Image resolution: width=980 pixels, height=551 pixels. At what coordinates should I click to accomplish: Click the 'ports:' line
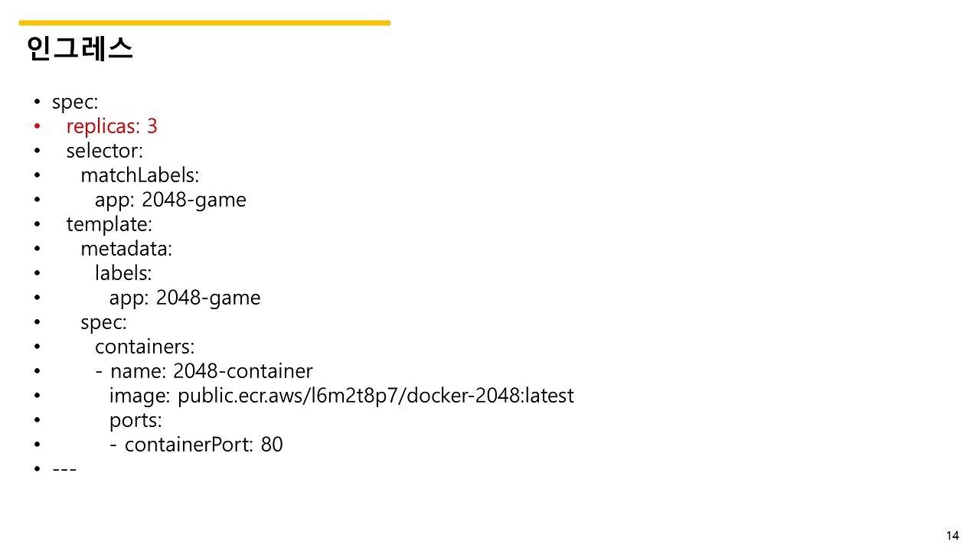136,420
